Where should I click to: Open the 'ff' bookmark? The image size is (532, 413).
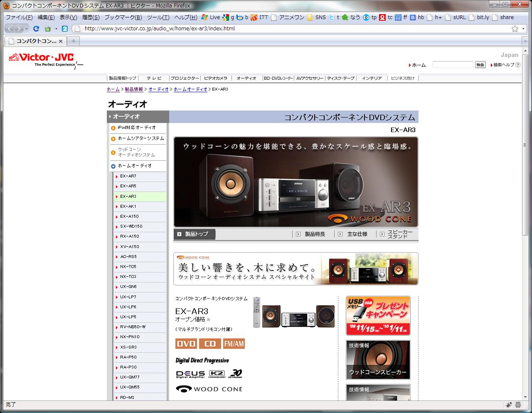(401, 17)
